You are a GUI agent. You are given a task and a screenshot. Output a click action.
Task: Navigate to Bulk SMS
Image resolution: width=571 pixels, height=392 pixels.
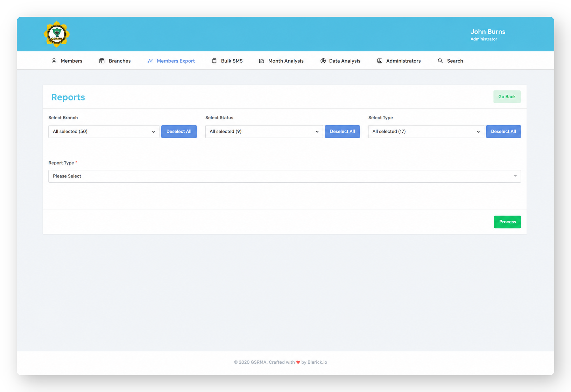(227, 61)
